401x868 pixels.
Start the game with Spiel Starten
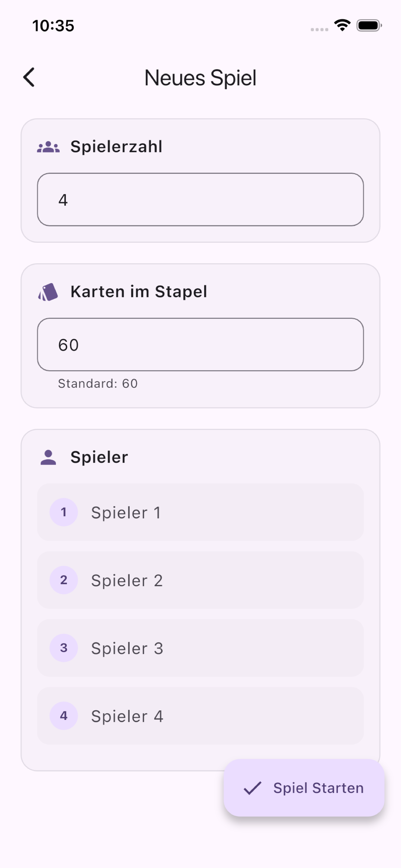point(304,788)
